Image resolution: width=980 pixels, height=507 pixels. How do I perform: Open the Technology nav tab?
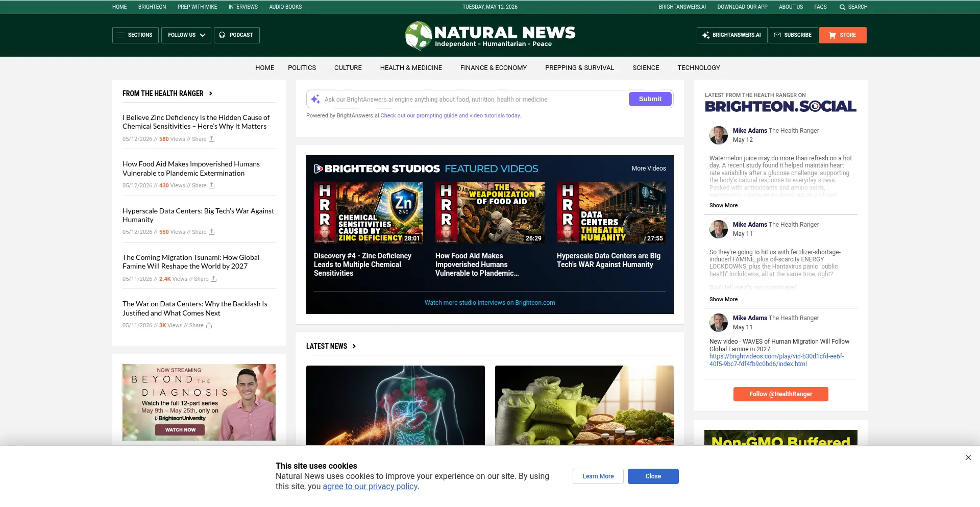[x=699, y=68]
